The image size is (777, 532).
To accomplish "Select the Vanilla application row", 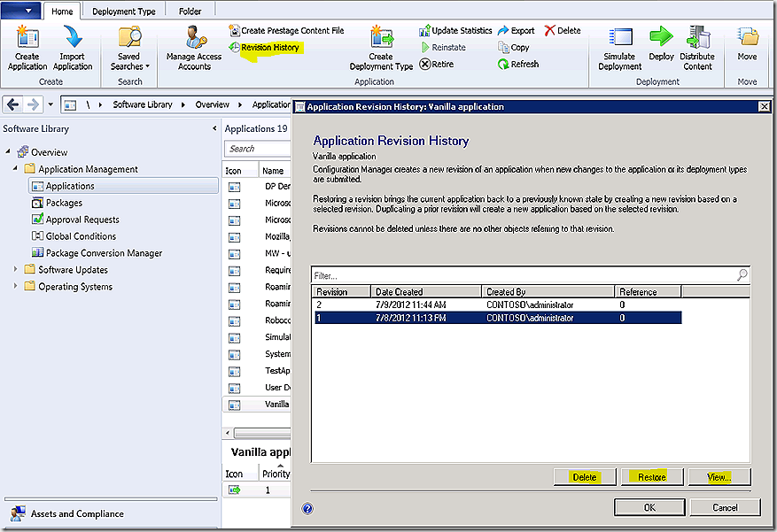I will tap(257, 405).
